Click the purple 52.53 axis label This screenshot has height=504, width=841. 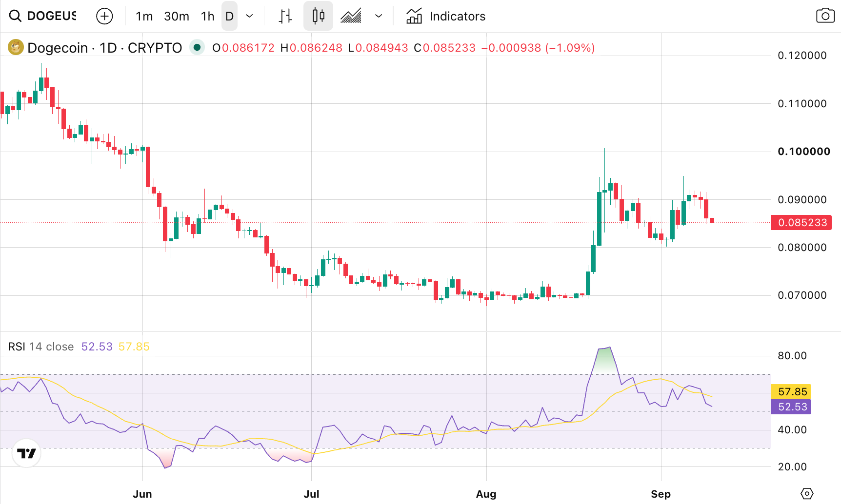(x=791, y=407)
